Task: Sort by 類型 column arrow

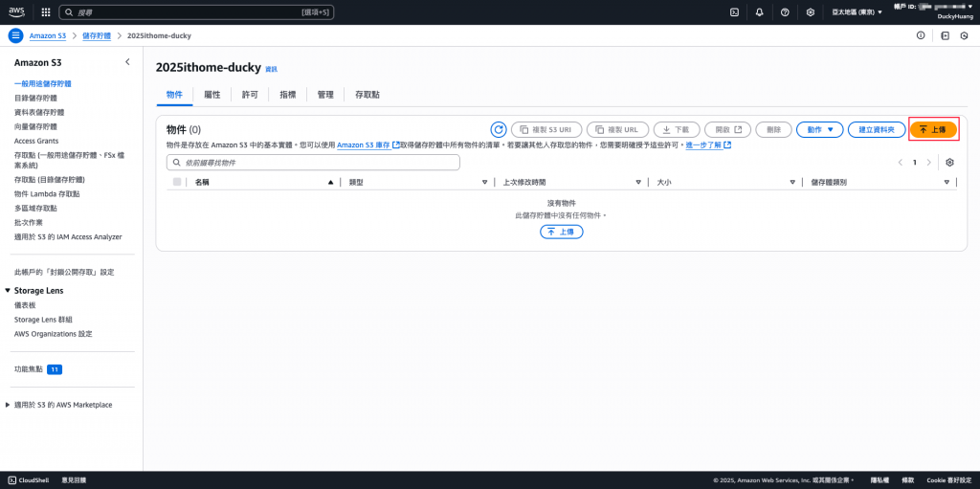Action: click(484, 182)
